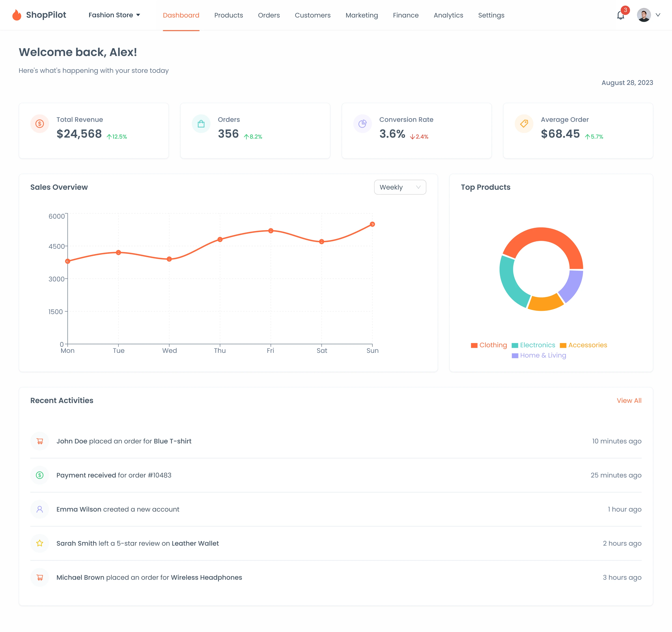Switch to the Products tab
The image size is (672, 632).
(x=228, y=15)
